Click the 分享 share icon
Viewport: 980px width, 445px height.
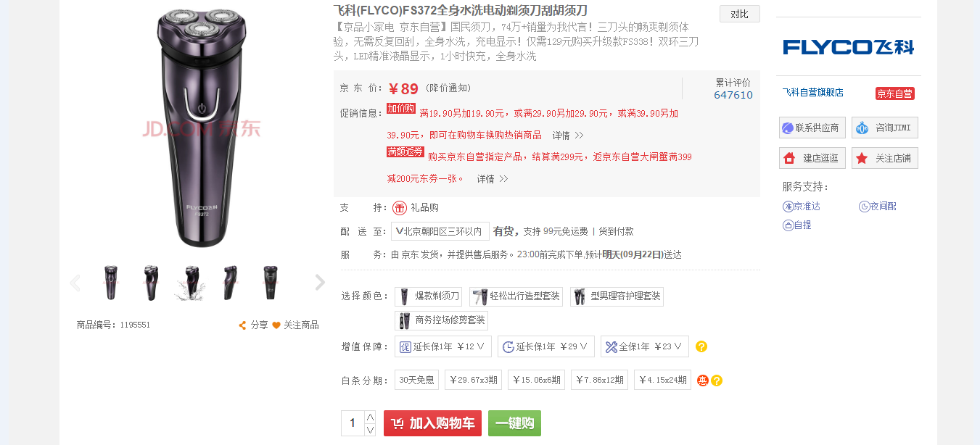(x=242, y=325)
